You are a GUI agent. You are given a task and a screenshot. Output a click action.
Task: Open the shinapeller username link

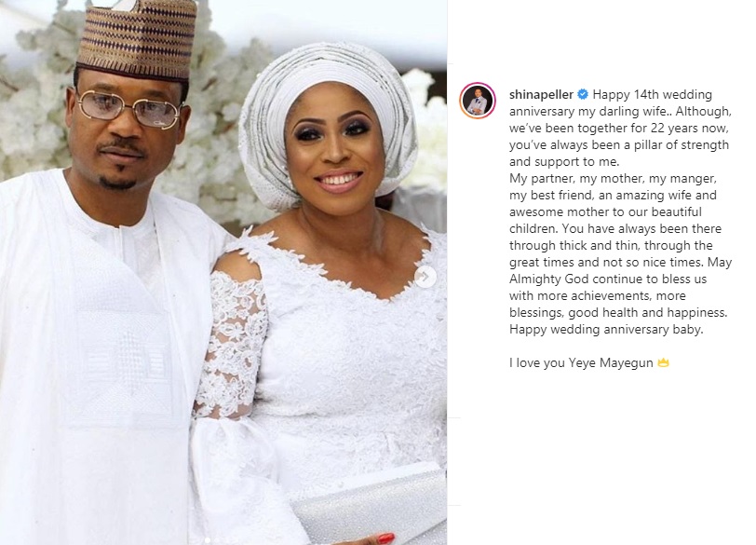pyautogui.click(x=541, y=94)
